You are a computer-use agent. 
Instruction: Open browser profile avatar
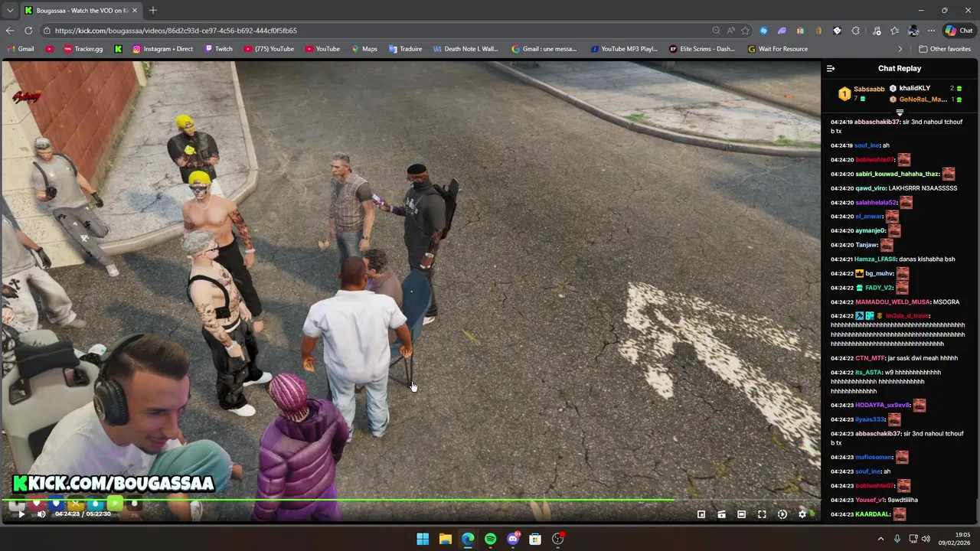[x=913, y=31]
